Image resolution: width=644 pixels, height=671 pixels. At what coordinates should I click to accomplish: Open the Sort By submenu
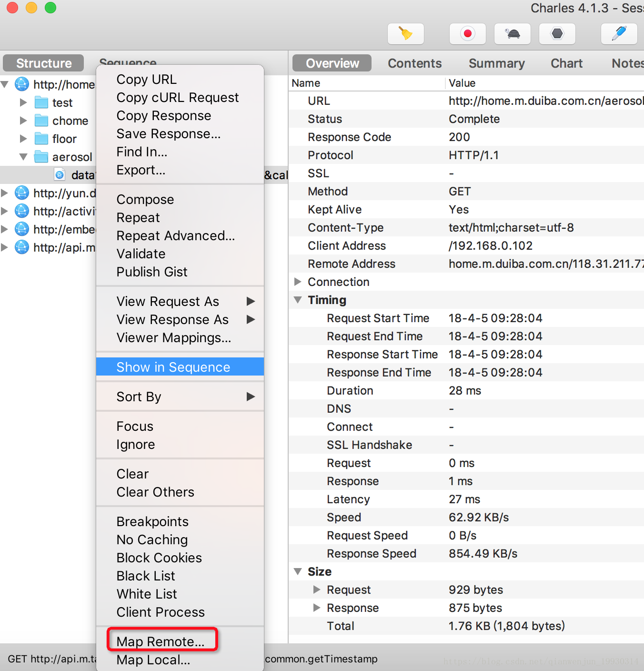pyautogui.click(x=180, y=396)
